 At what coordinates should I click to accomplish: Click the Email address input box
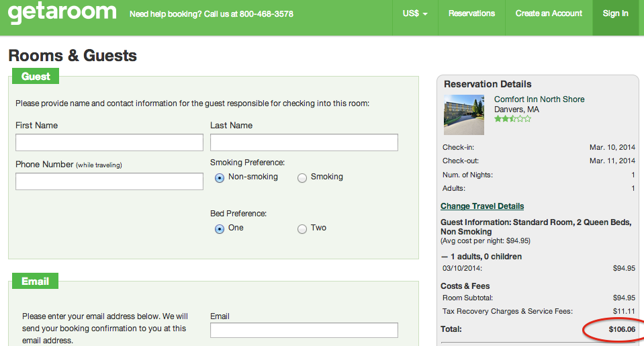(x=304, y=330)
